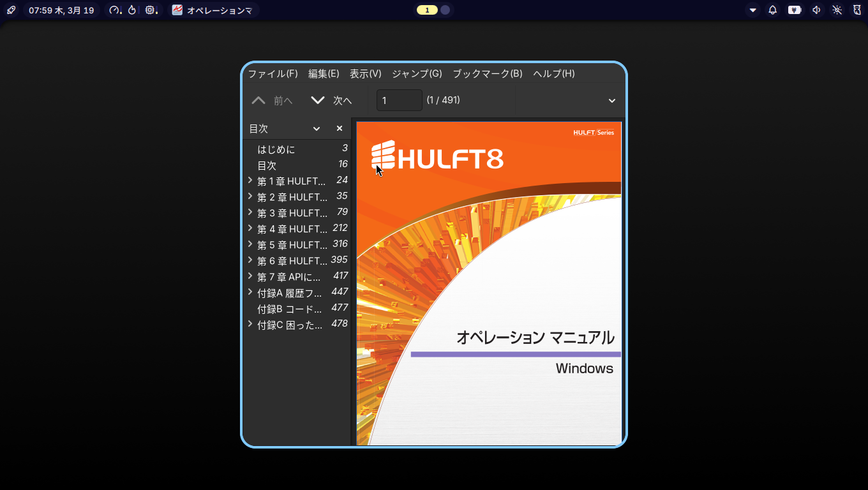This screenshot has width=868, height=490.
Task: Go to next page with 次へ
Action: tap(332, 100)
